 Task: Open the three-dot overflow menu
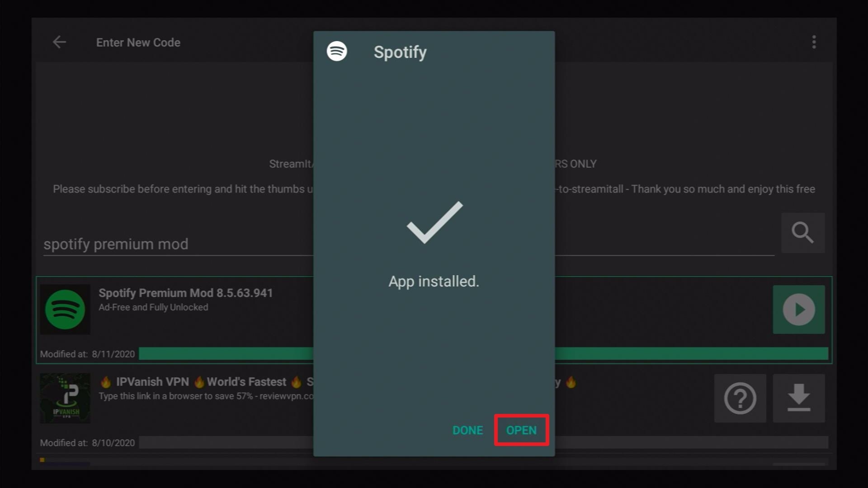(814, 42)
